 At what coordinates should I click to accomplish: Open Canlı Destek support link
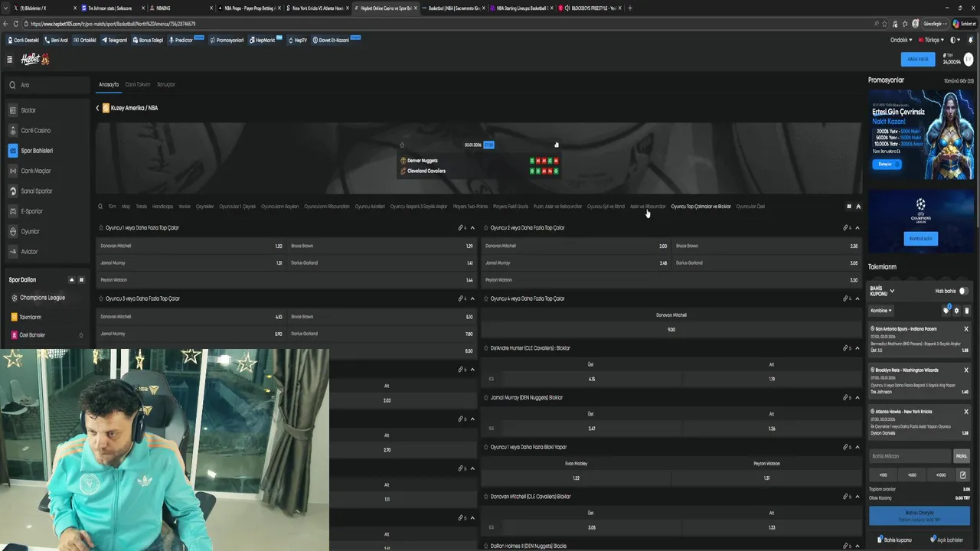click(24, 40)
